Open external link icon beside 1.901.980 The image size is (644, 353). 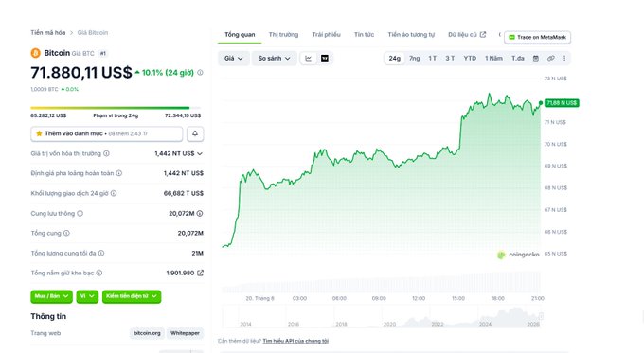pos(200,273)
